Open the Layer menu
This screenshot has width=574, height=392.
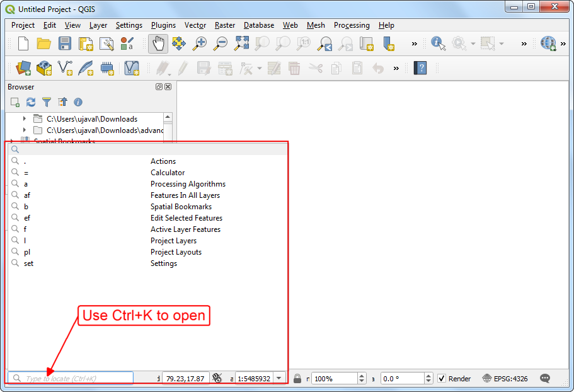click(x=98, y=25)
